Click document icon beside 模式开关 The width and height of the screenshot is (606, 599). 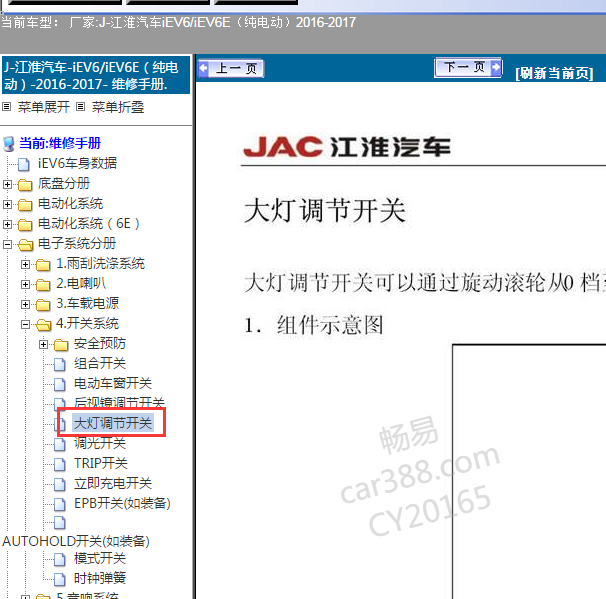[x=60, y=560]
